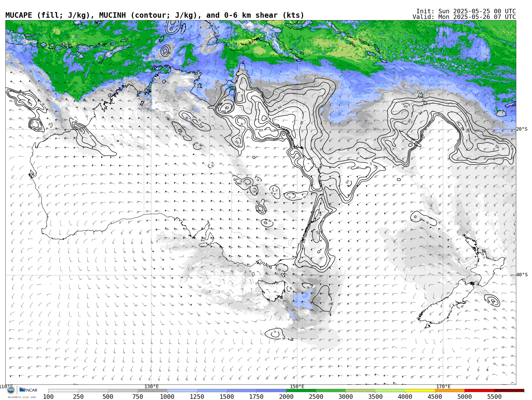Select the olive green 3000-3500 swatch
The height and width of the screenshot is (400, 532).
(361, 391)
